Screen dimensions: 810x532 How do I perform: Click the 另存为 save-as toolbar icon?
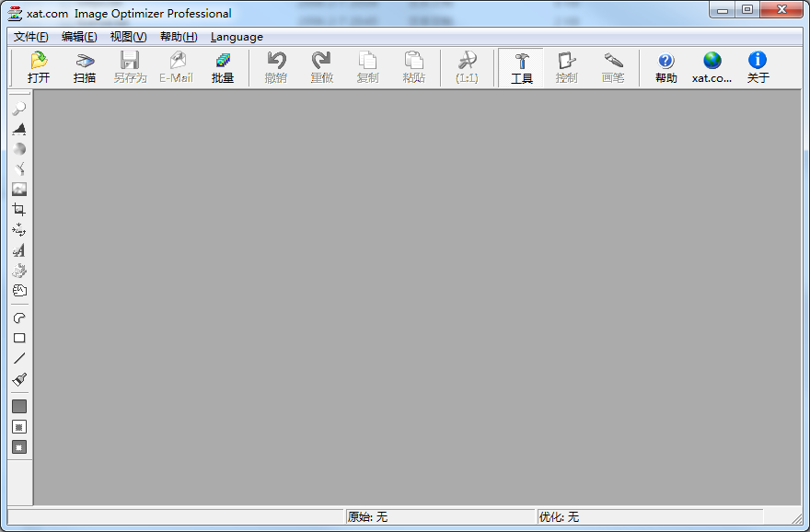[130, 68]
